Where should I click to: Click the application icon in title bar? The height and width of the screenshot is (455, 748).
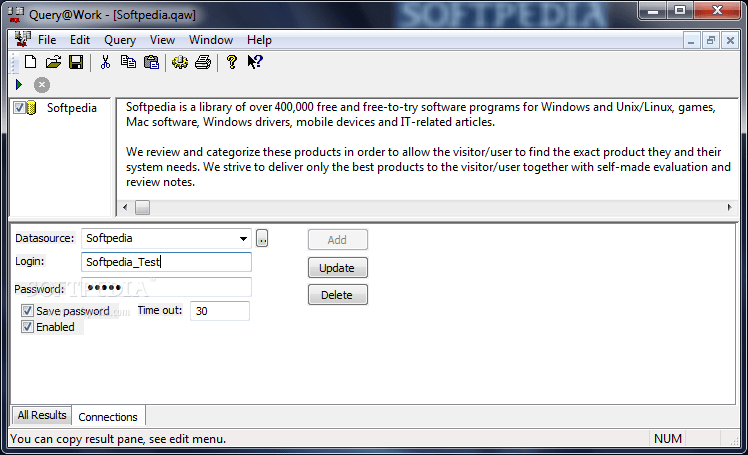point(16,14)
